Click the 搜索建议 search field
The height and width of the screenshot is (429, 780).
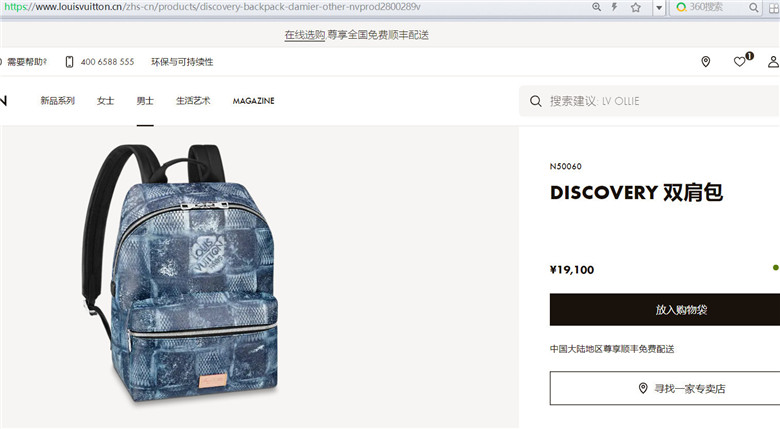point(649,101)
